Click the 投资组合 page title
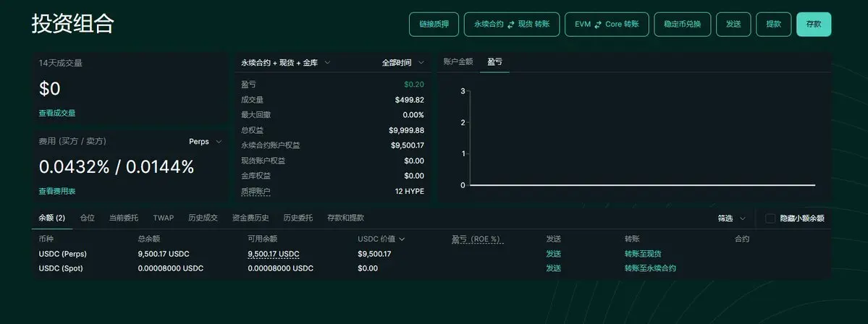 point(72,25)
